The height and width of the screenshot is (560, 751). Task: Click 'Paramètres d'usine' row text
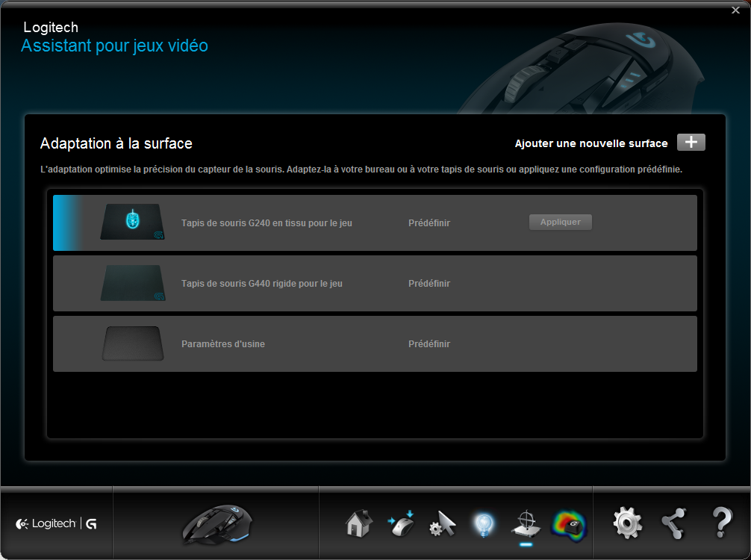coord(223,344)
